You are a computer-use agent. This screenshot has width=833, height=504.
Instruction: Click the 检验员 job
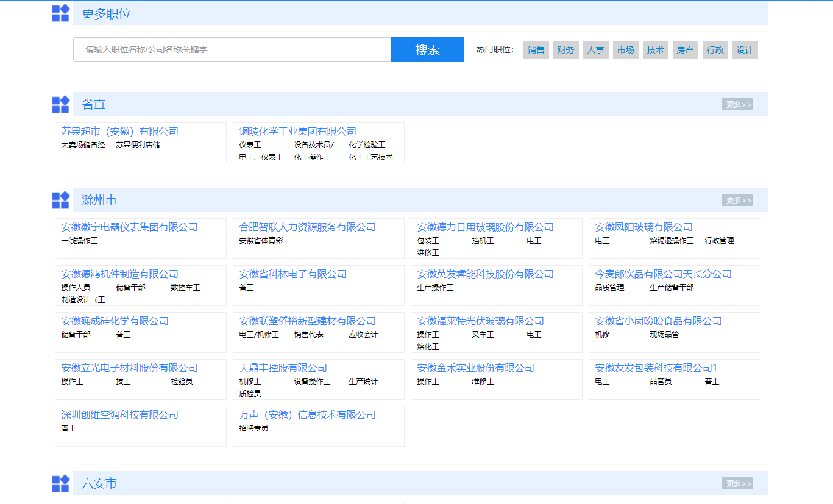click(182, 382)
